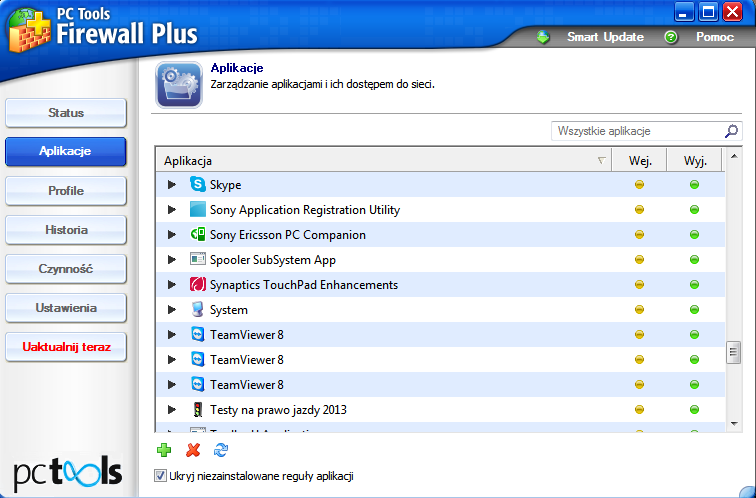Toggle outgoing status for Sony Application Registration Utility
The image size is (756, 498).
point(694,210)
